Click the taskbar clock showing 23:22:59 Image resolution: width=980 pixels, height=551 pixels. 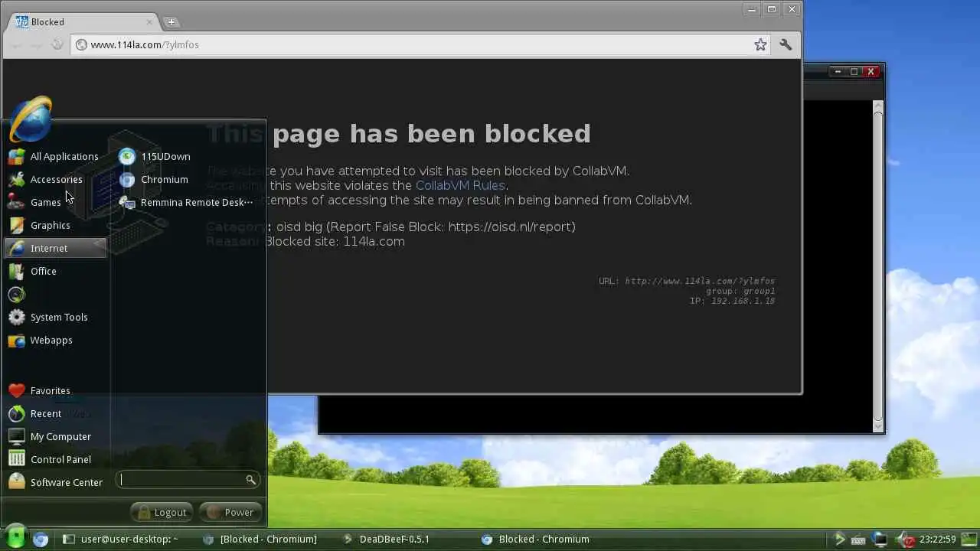click(x=938, y=539)
